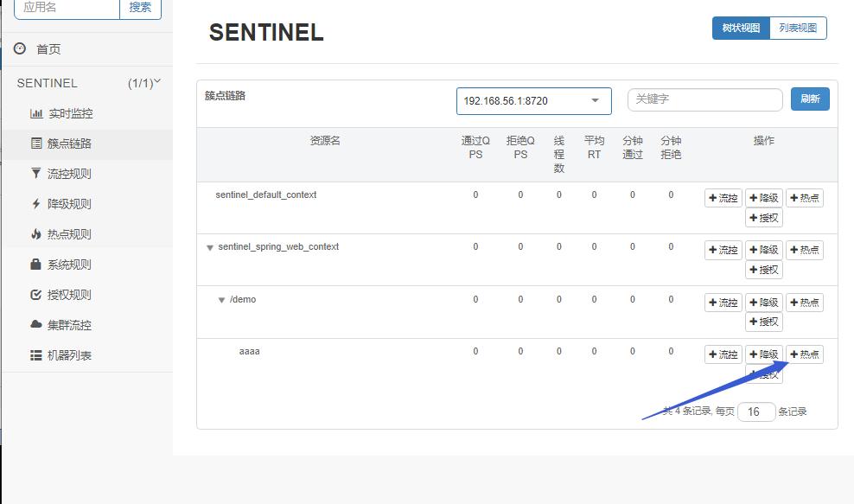Click the aaaa resource name
Image resolution: width=854 pixels, height=504 pixels.
250,352
